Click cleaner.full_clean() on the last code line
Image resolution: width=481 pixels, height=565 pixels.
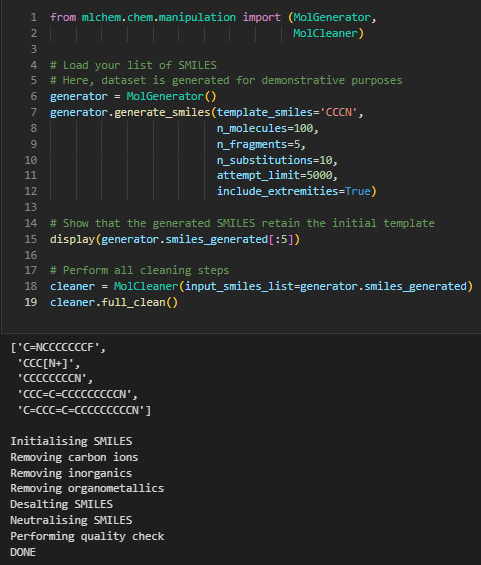[x=114, y=302]
